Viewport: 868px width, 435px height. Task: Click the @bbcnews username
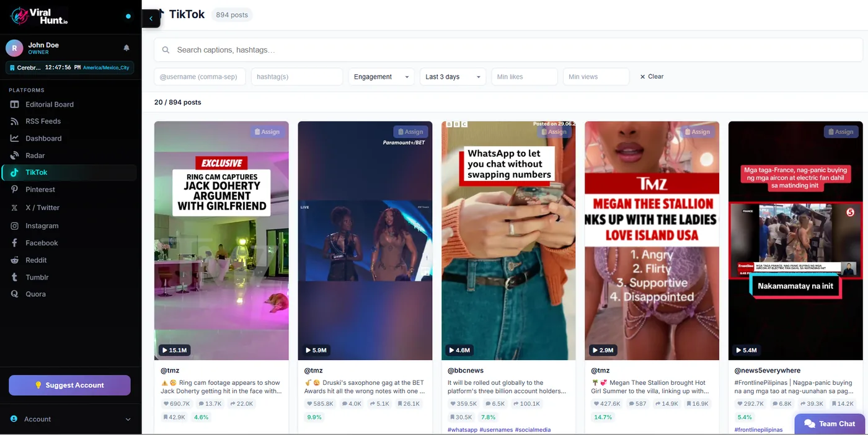(466, 371)
